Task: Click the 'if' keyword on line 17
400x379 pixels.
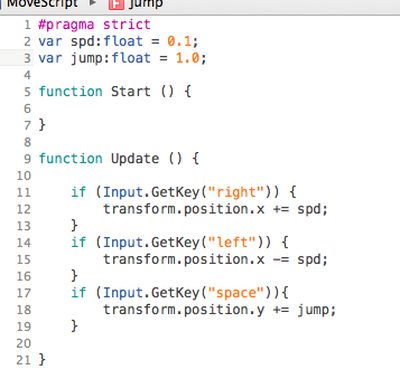Action: pos(79,293)
